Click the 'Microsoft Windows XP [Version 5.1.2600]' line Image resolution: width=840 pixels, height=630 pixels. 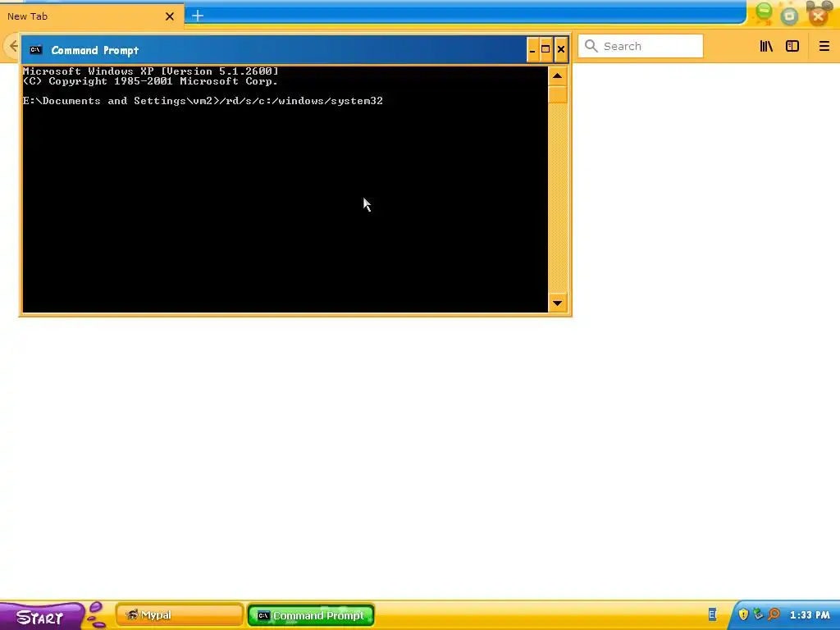151,71
